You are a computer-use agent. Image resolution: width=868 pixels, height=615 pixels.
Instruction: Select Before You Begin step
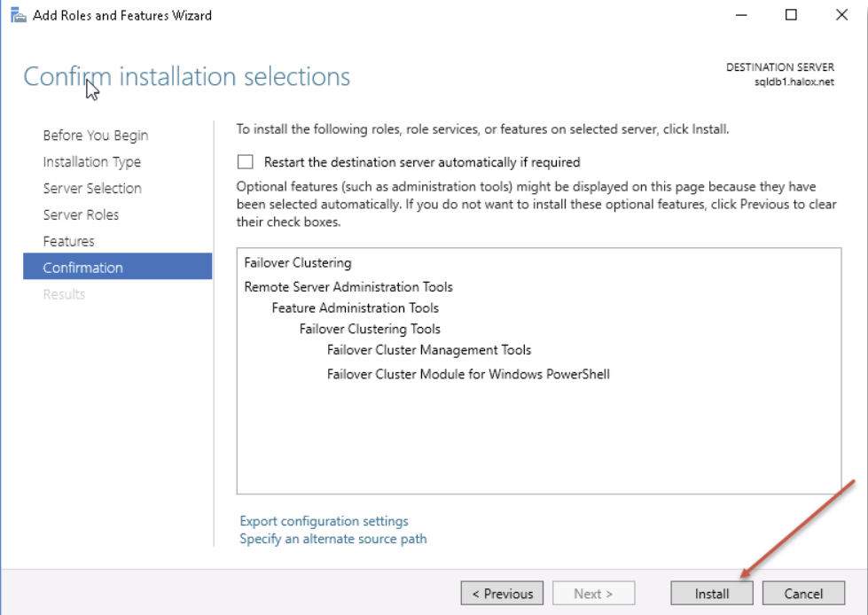[x=96, y=136]
